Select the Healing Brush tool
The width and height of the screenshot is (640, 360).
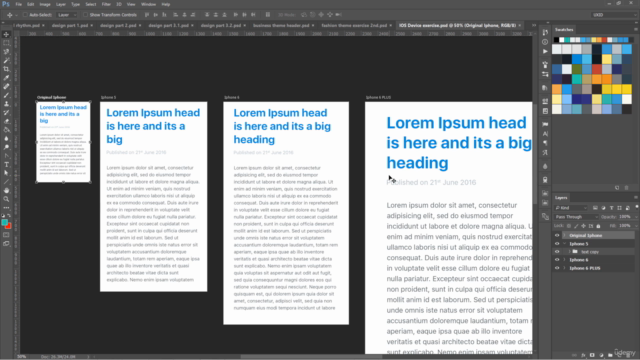point(6,87)
